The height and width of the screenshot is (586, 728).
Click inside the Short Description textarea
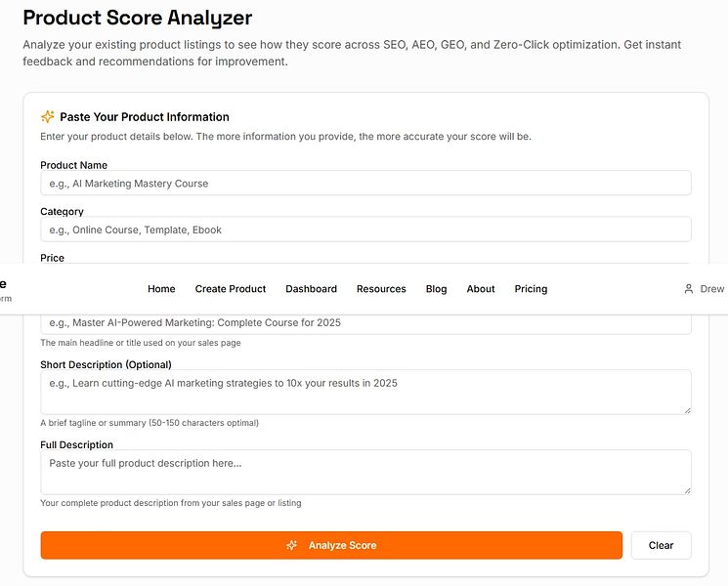(x=365, y=392)
